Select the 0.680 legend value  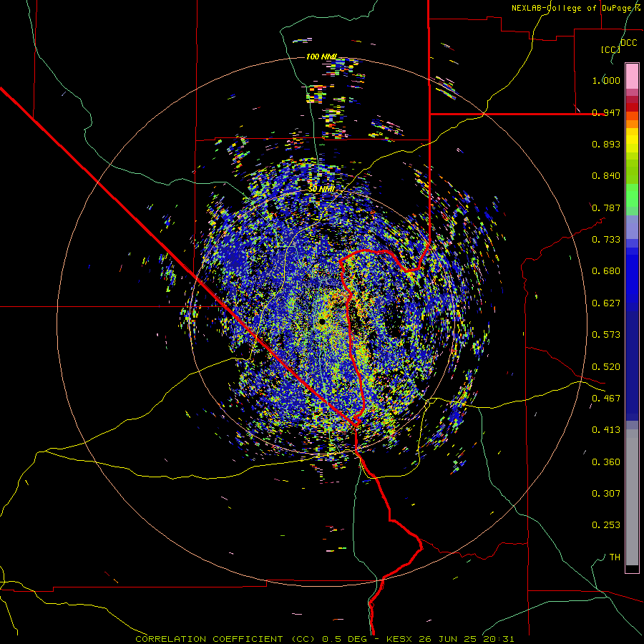click(606, 271)
